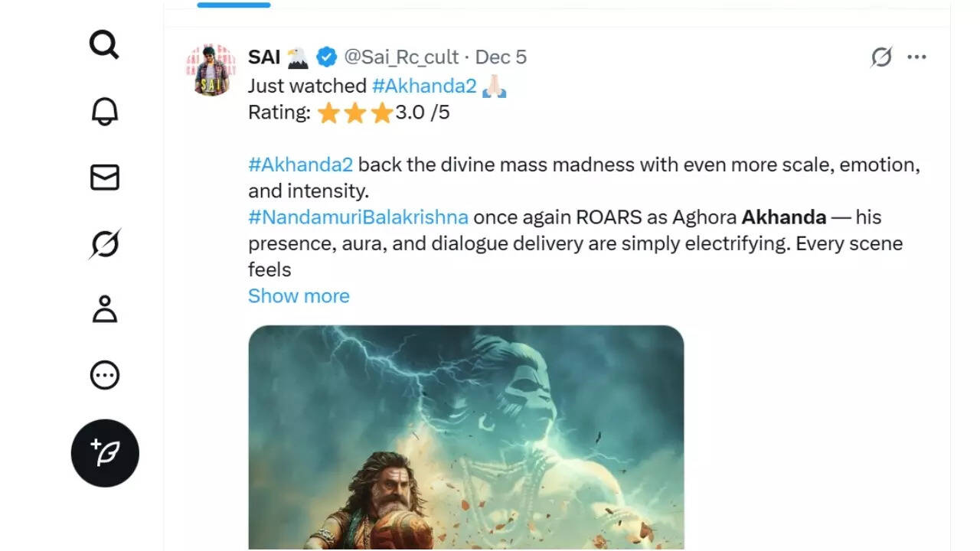Click the SAI display name
This screenshot has width=980, height=551.
[x=264, y=57]
